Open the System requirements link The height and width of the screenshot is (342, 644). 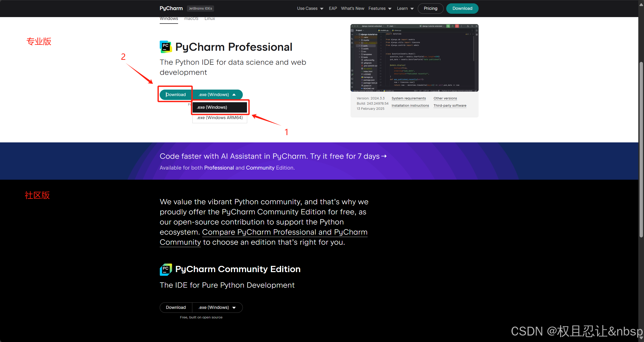pos(408,98)
